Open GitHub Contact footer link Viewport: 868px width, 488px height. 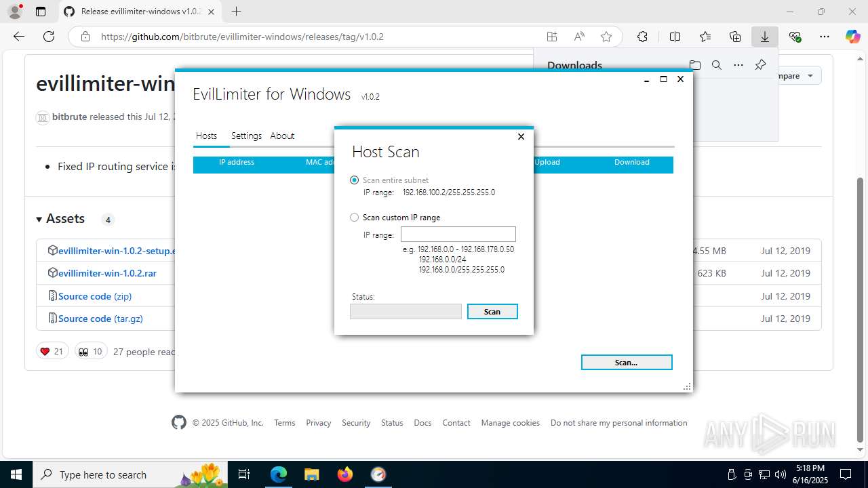pyautogui.click(x=456, y=423)
